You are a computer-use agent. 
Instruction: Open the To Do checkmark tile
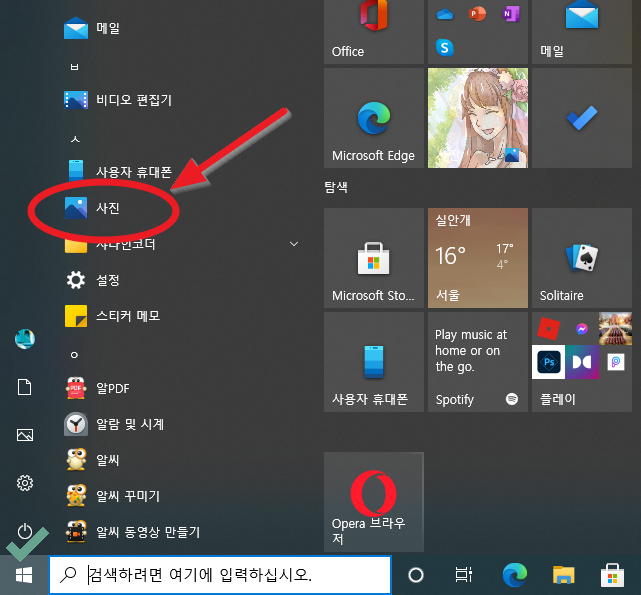point(582,118)
